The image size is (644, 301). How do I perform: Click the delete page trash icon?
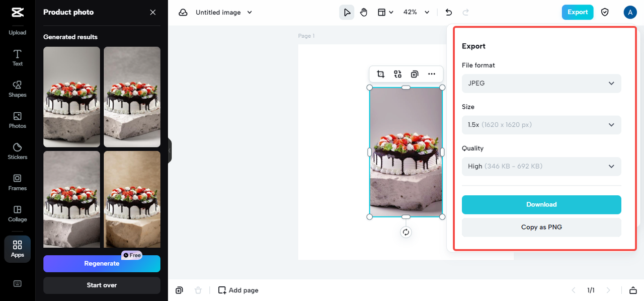[198, 290]
